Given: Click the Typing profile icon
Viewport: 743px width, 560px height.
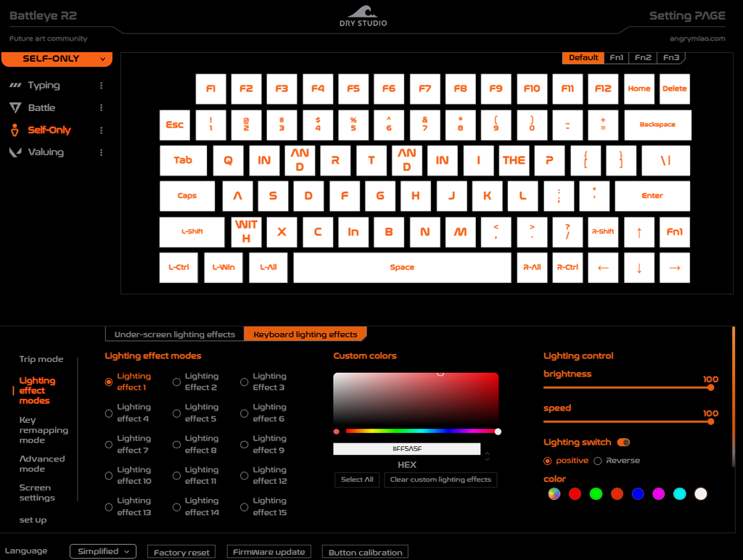Looking at the screenshot, I should (15, 86).
